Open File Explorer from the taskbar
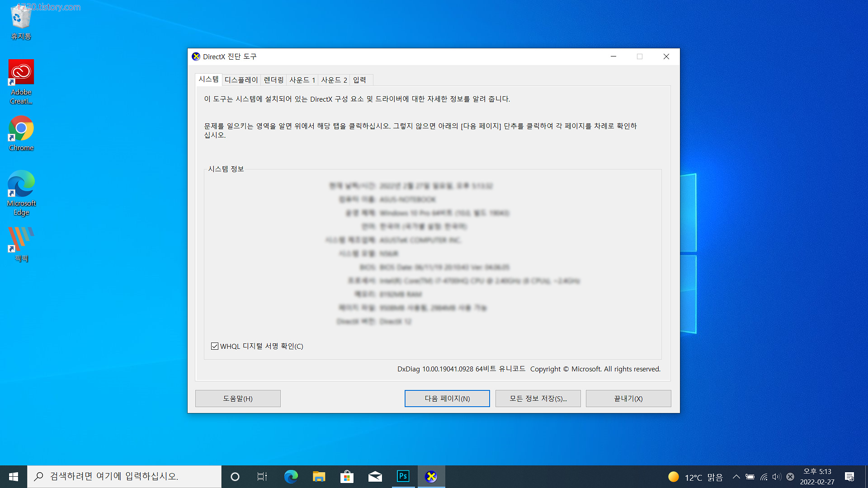Image resolution: width=868 pixels, height=488 pixels. (319, 476)
